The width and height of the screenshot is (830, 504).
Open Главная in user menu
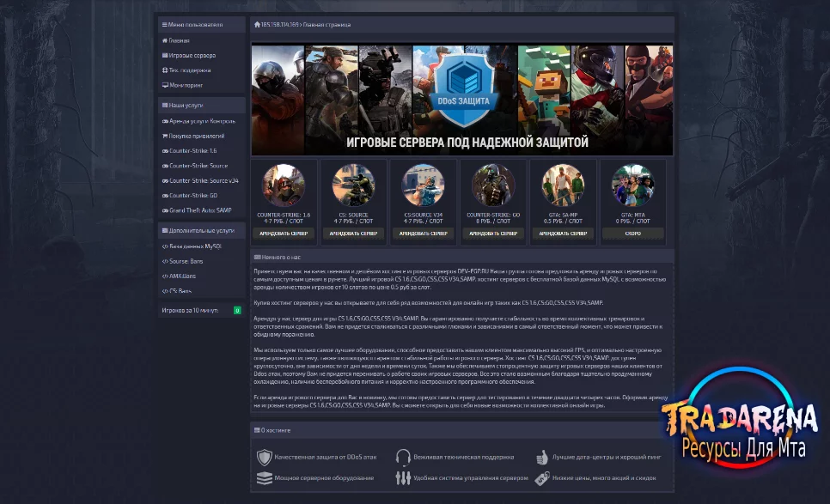tap(176, 40)
